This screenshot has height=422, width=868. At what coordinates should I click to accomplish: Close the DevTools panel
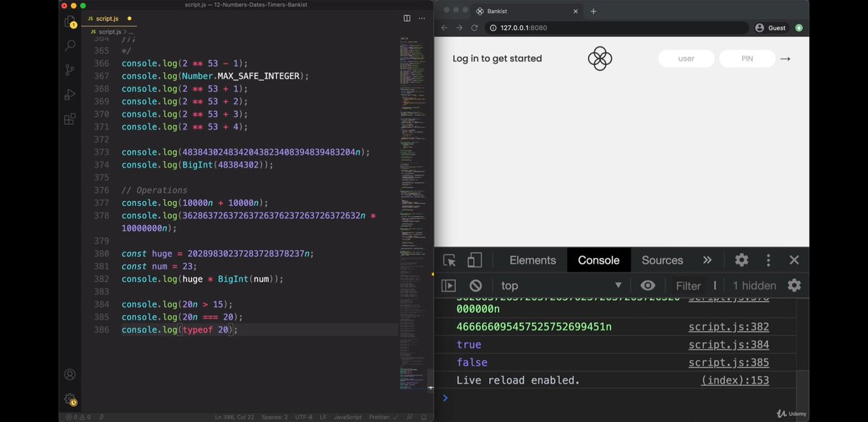click(x=794, y=260)
